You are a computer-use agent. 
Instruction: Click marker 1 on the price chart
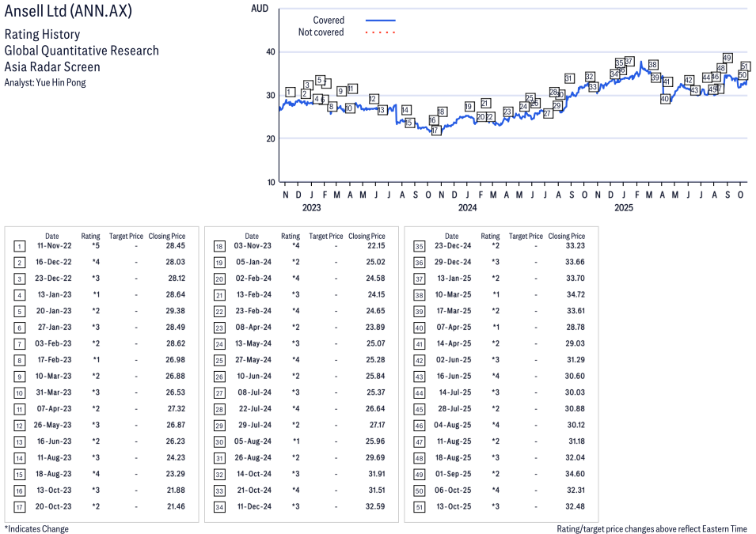tap(291, 93)
